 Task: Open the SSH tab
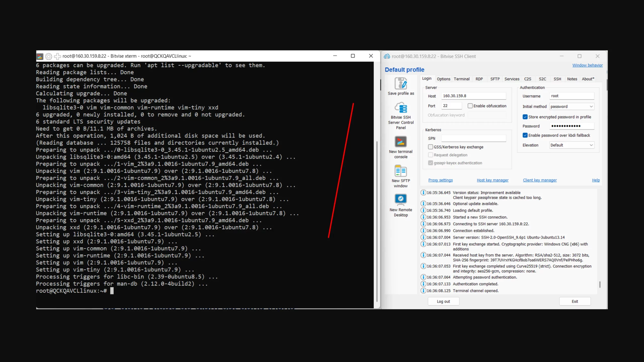[557, 79]
